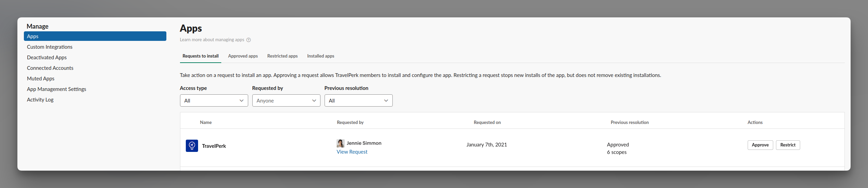View the Activity Log
Viewport: 868px width, 188px height.
click(x=40, y=99)
